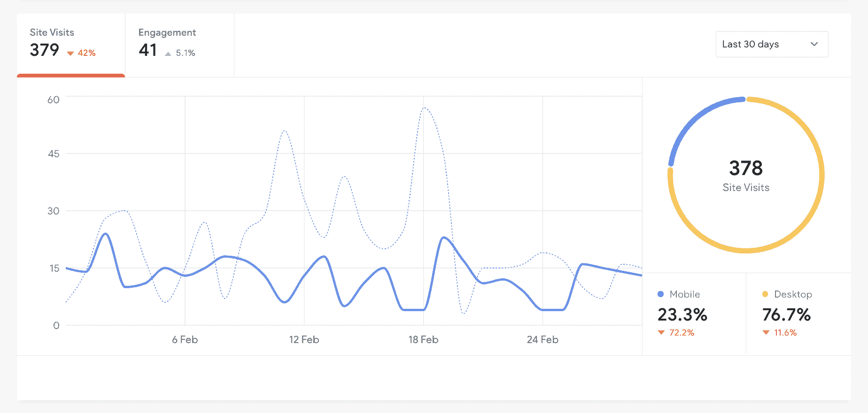Click the 12 Feb axis label
The height and width of the screenshot is (413, 868).
click(304, 340)
